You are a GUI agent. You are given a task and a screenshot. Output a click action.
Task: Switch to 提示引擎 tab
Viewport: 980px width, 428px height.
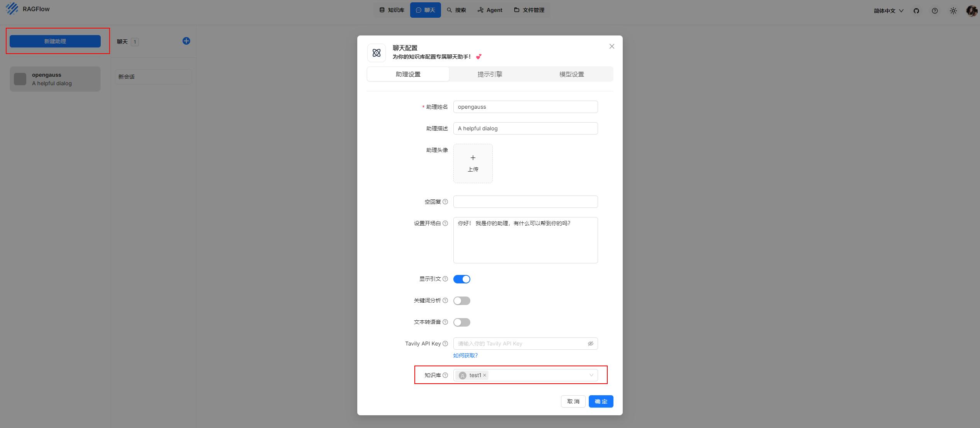click(x=490, y=74)
